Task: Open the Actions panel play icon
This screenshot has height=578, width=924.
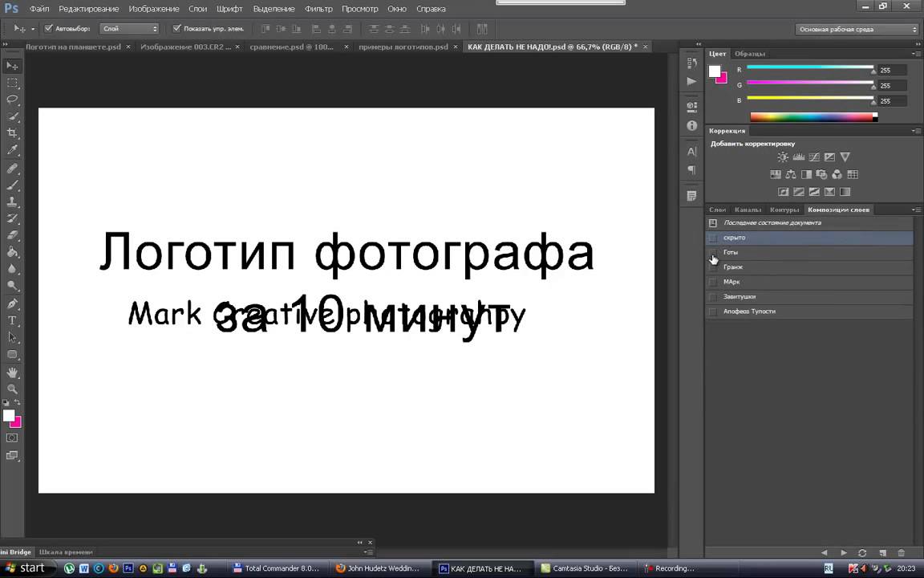Action: [x=692, y=81]
